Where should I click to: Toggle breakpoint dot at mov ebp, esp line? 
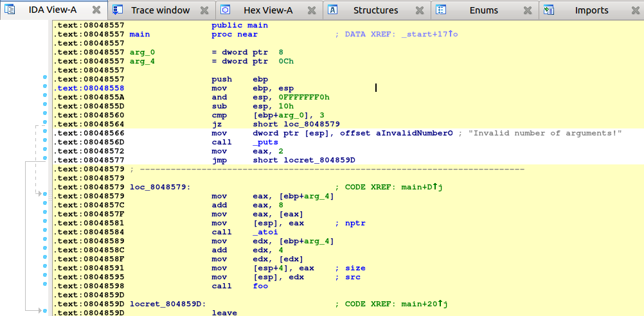pyautogui.click(x=45, y=86)
